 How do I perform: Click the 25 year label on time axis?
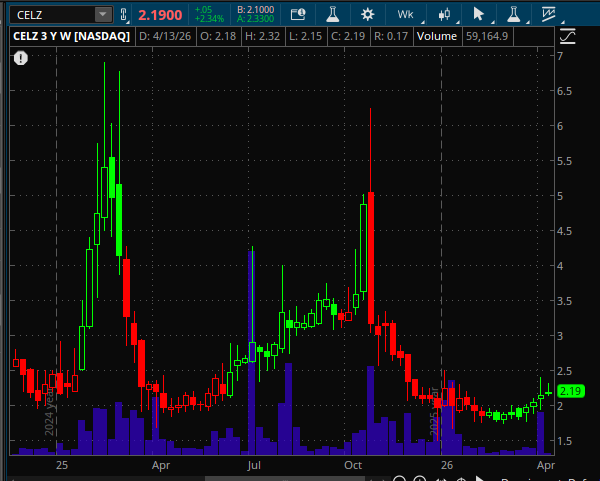tap(62, 465)
